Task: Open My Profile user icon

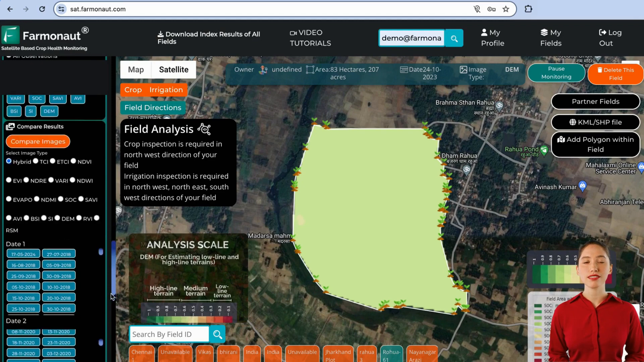Action: point(484,32)
